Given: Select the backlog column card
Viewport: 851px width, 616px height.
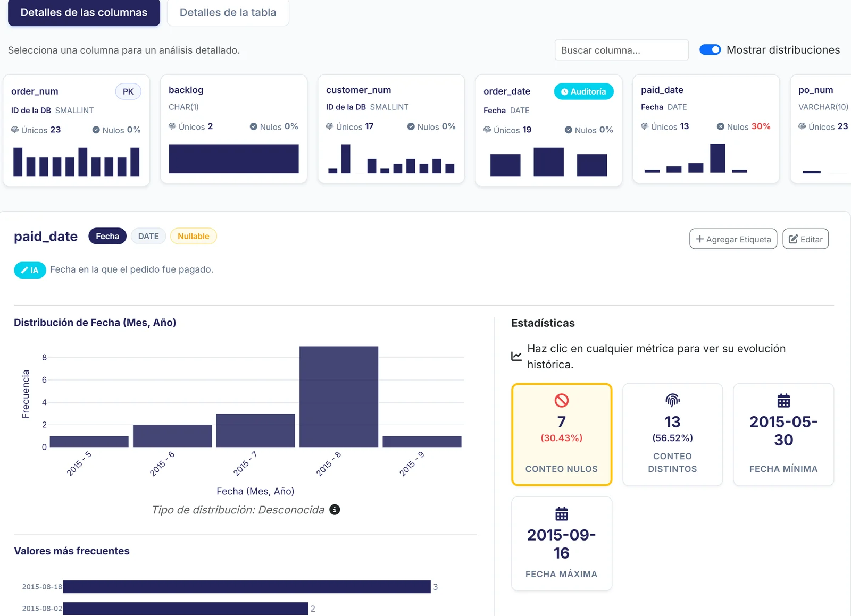Looking at the screenshot, I should 234,129.
